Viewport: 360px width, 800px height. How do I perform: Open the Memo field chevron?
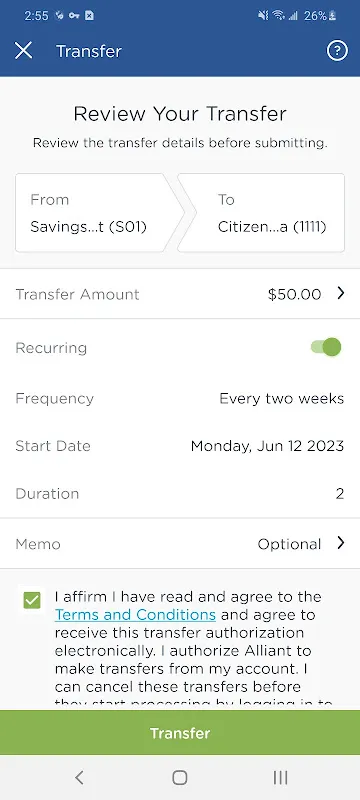341,543
